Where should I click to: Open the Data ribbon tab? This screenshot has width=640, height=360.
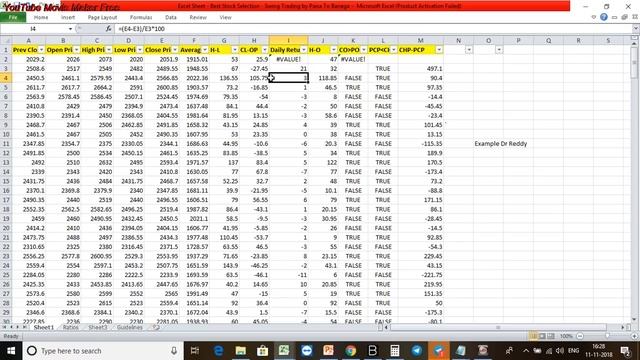point(171,17)
